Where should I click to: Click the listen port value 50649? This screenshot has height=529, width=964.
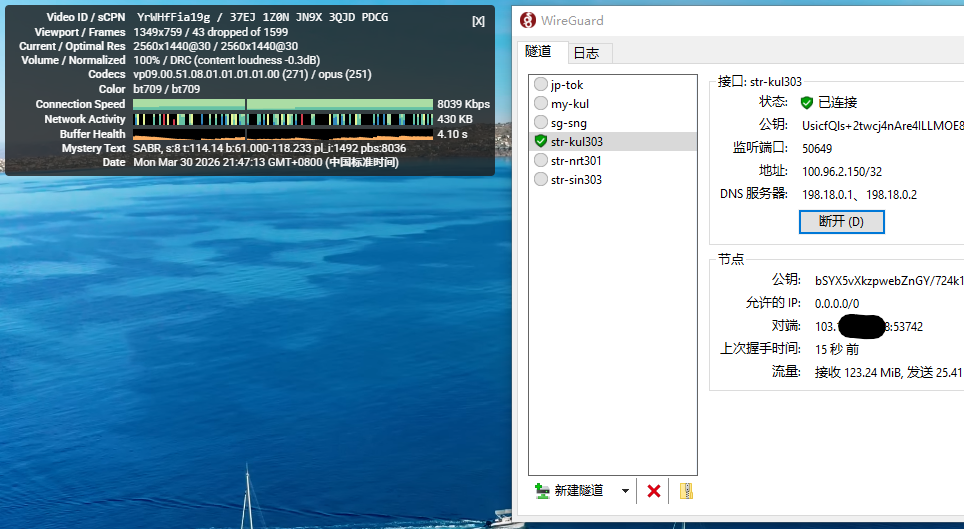click(817, 148)
